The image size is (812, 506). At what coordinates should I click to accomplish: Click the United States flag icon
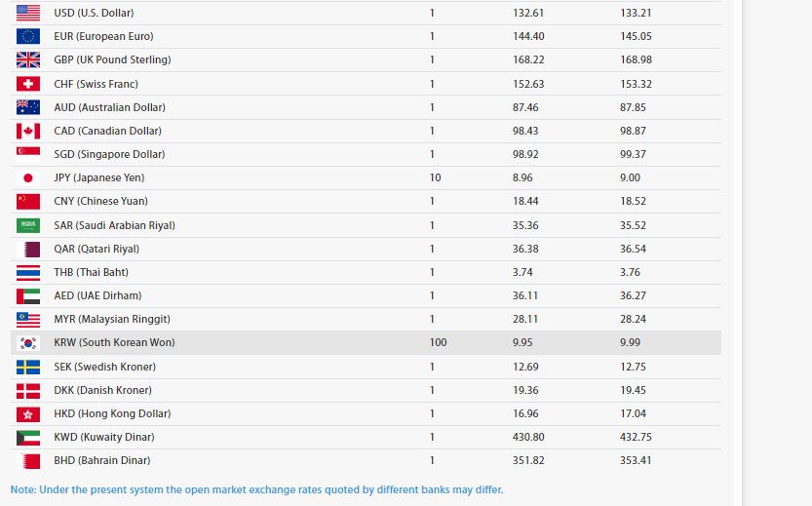coord(28,13)
